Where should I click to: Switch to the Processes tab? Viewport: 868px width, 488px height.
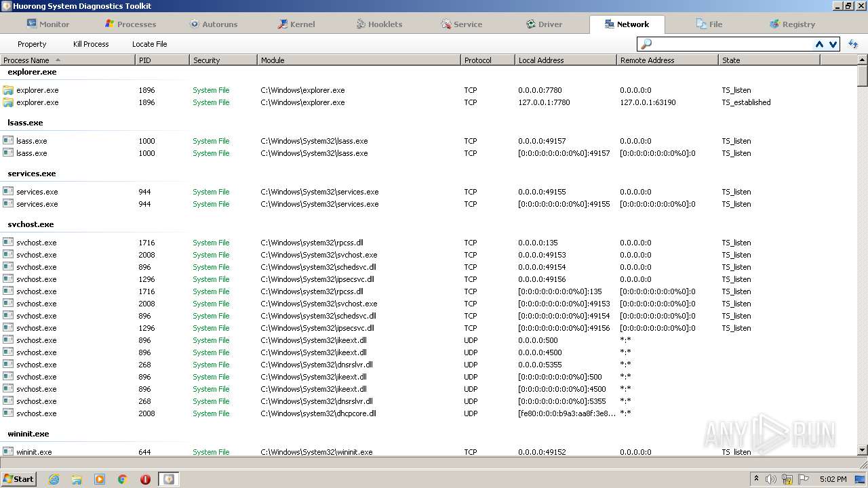pyautogui.click(x=130, y=24)
